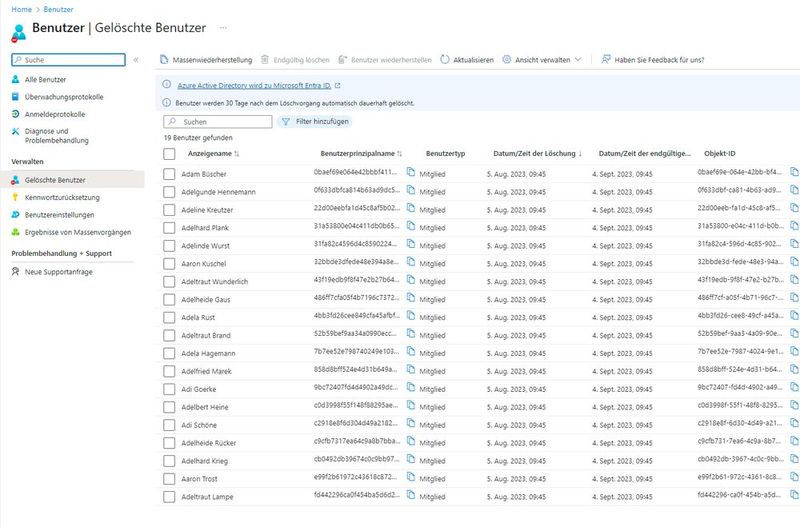Sort by Benutzerprinzipalname column
Viewport: 800px width, 527px height.
361,154
